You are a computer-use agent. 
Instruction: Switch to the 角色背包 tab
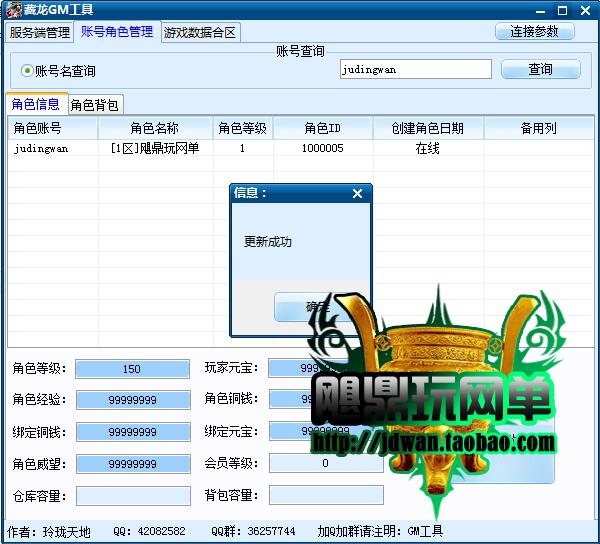pos(96,105)
